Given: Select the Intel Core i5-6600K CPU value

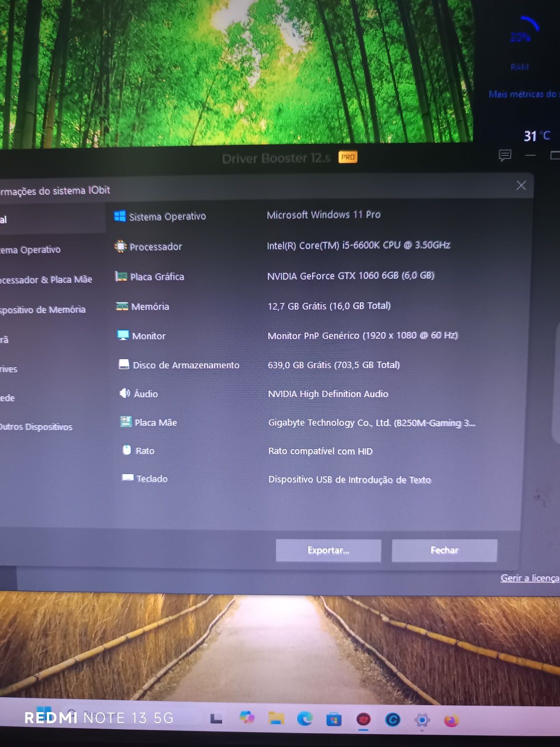Looking at the screenshot, I should (x=358, y=245).
